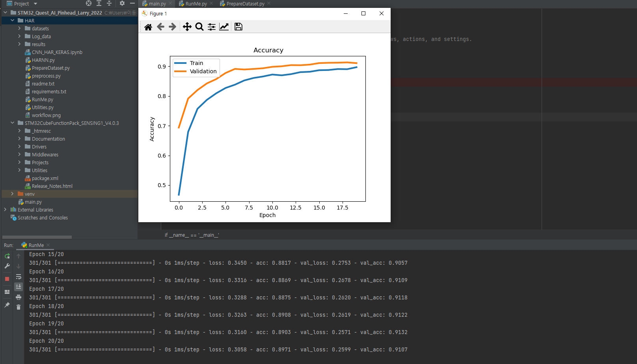Image resolution: width=637 pixels, height=364 pixels.
Task: Open HARNN.py in project tree
Action: 43,60
